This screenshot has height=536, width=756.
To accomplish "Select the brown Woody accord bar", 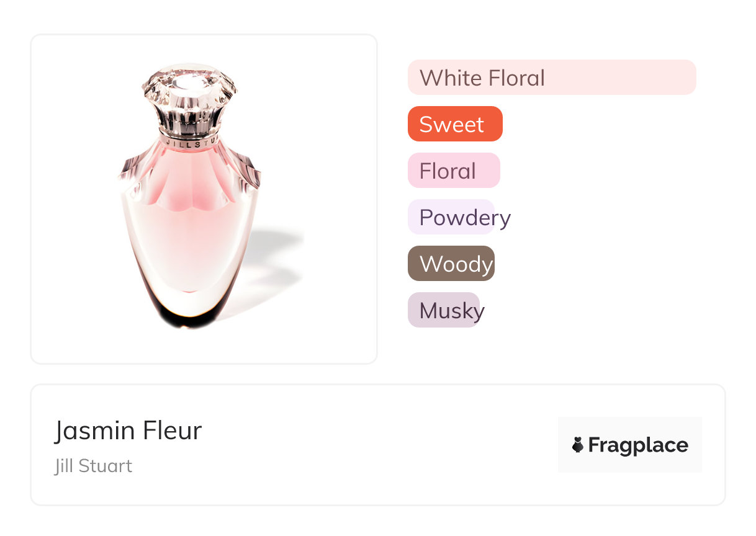I will click(x=451, y=264).
